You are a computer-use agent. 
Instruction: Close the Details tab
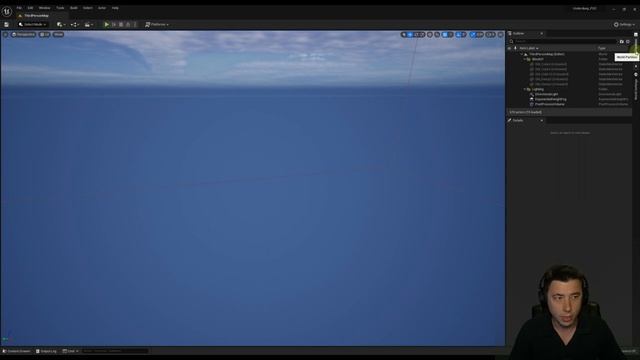[x=542, y=120]
